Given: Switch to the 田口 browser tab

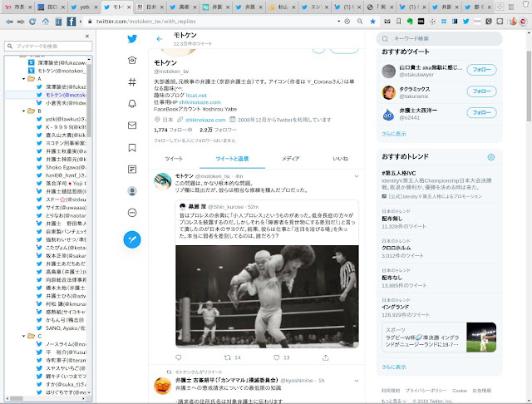Looking at the screenshot, I should pyautogui.click(x=52, y=7).
